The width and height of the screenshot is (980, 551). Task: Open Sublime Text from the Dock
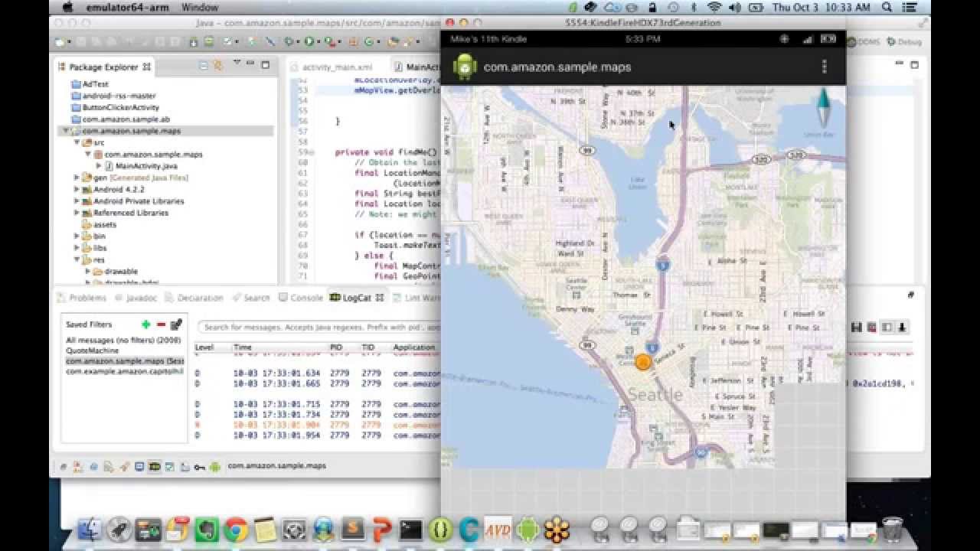pyautogui.click(x=352, y=530)
